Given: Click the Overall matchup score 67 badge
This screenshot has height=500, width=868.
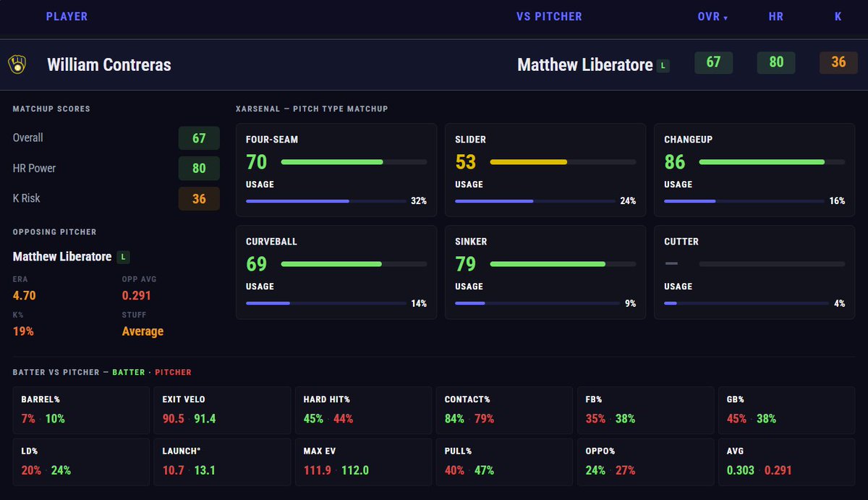Looking at the screenshot, I should point(199,138).
